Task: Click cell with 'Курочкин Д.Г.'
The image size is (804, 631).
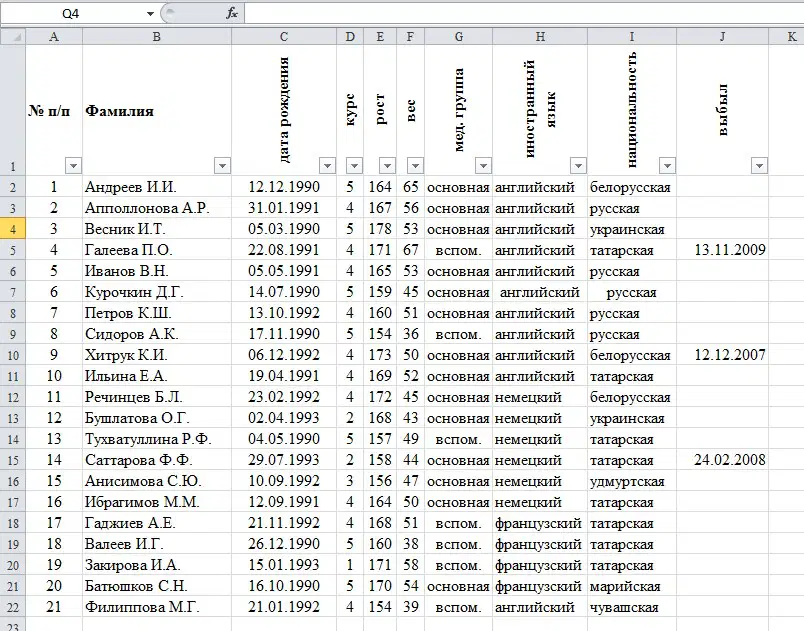Action: coord(157,292)
